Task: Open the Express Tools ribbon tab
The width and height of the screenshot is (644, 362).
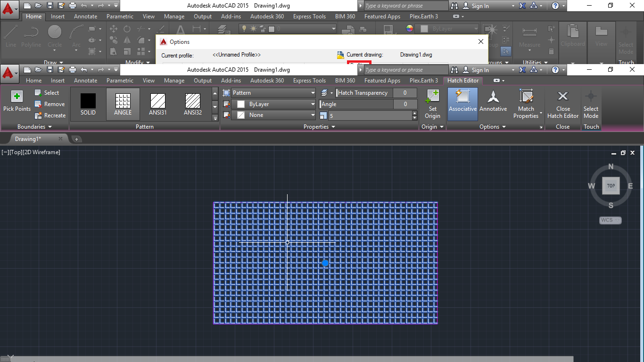Action: tap(309, 81)
